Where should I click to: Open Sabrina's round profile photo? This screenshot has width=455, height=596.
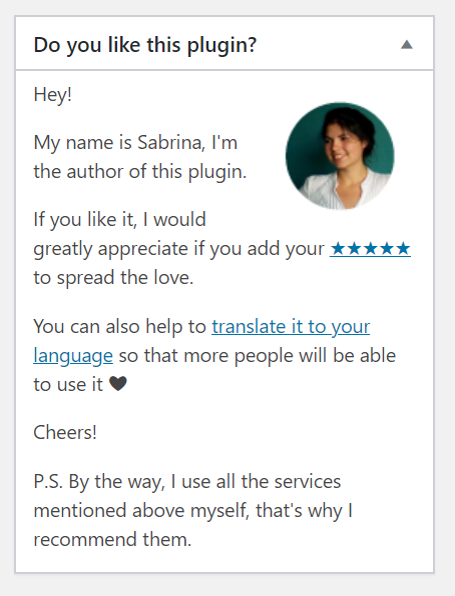(340, 156)
